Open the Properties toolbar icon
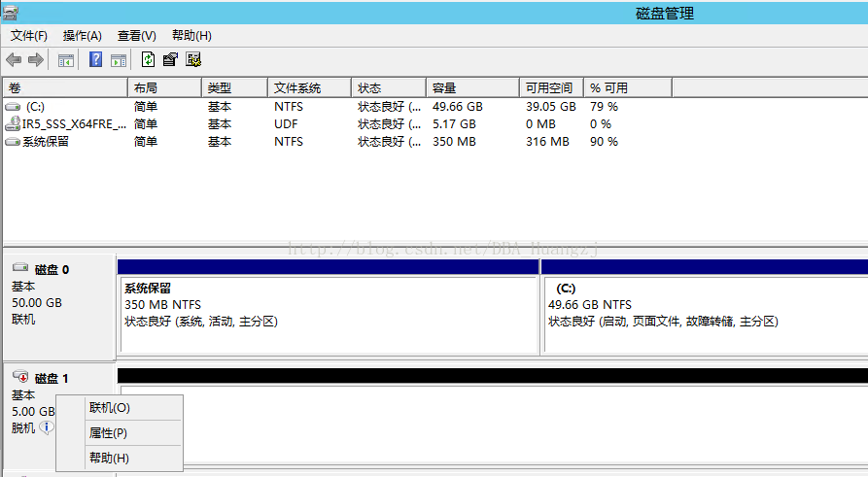This screenshot has height=477, width=868. (170, 59)
